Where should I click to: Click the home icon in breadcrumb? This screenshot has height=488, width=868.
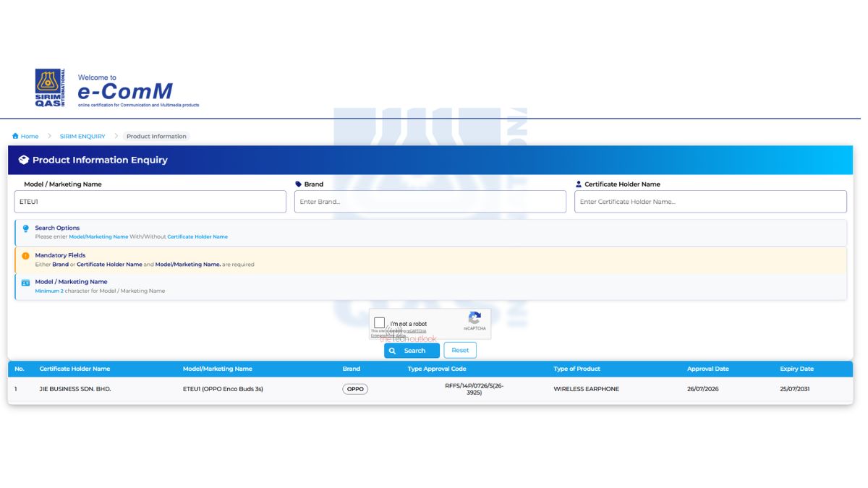pos(15,136)
